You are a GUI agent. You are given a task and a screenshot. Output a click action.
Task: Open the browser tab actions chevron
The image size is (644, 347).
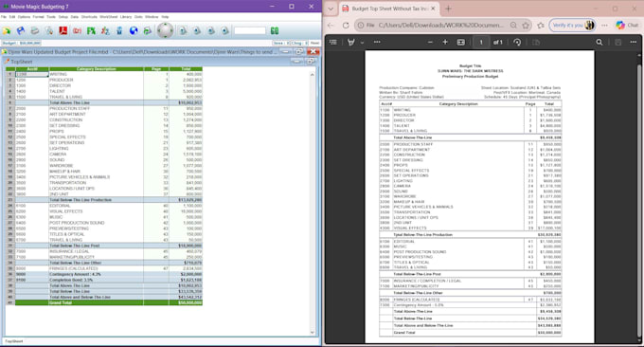click(331, 9)
